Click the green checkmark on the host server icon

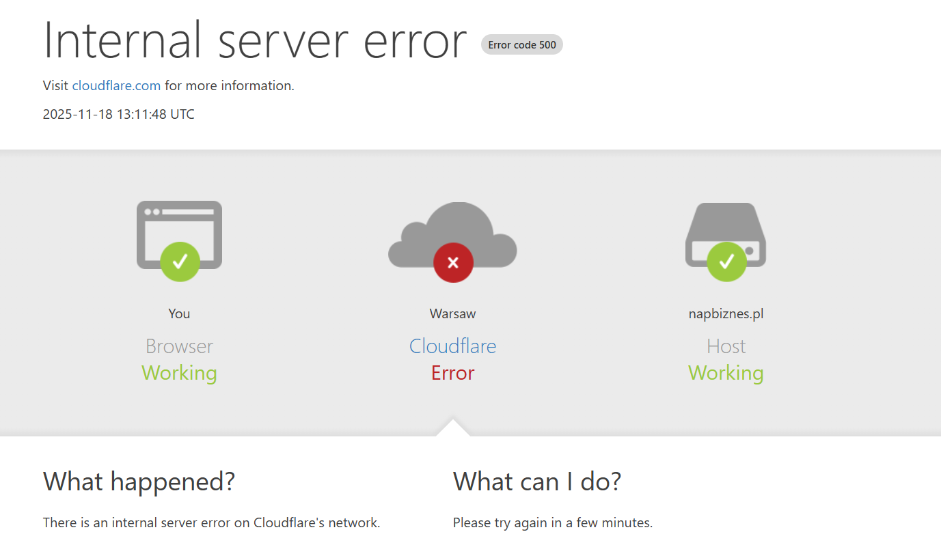pos(726,262)
